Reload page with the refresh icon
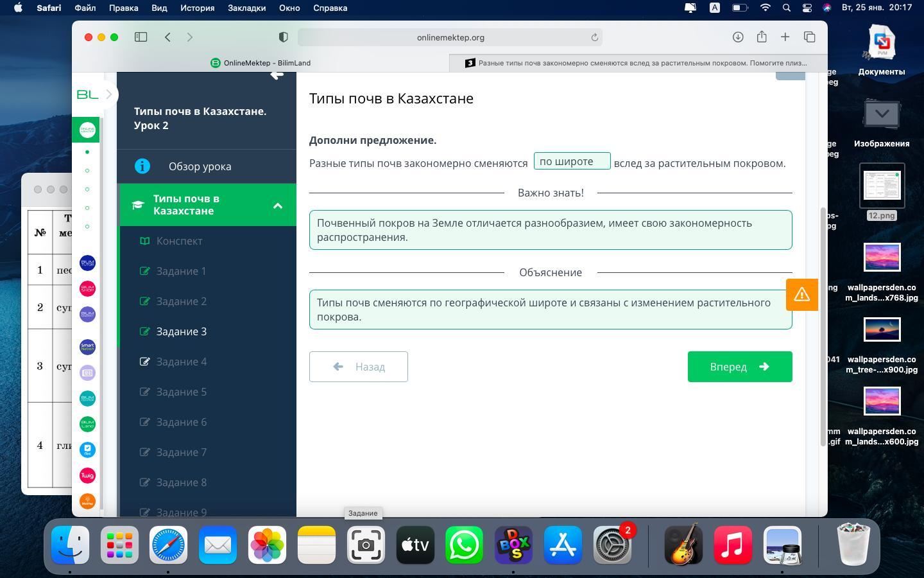The width and height of the screenshot is (924, 578). pos(595,37)
